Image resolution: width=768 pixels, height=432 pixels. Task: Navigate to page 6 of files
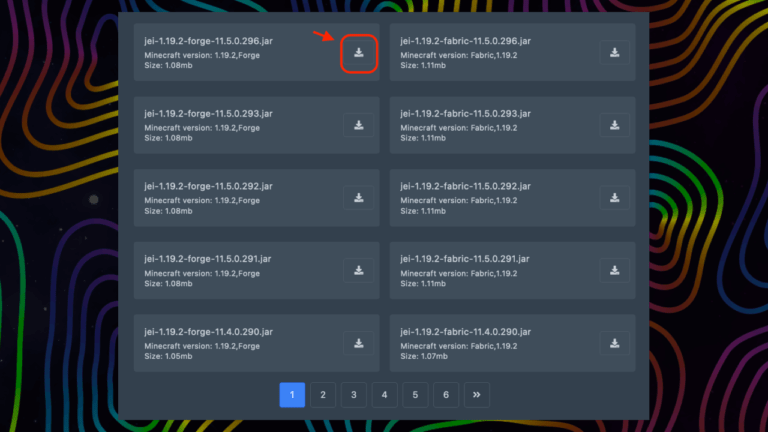click(446, 395)
